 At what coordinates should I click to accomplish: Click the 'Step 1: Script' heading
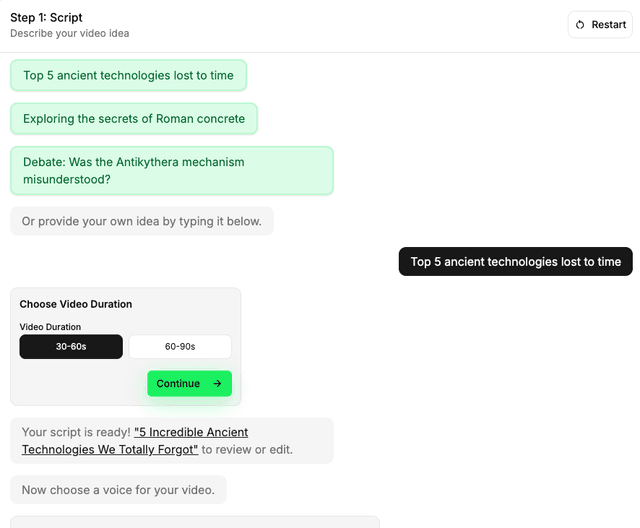[x=46, y=18]
